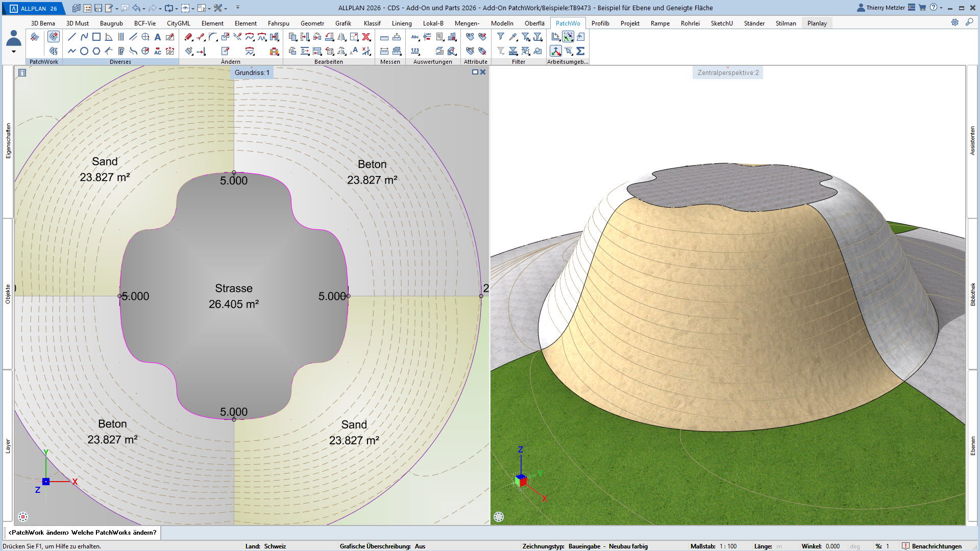Screen dimensions: 980x551
Task: Click the red X delete icon
Action: [366, 37]
